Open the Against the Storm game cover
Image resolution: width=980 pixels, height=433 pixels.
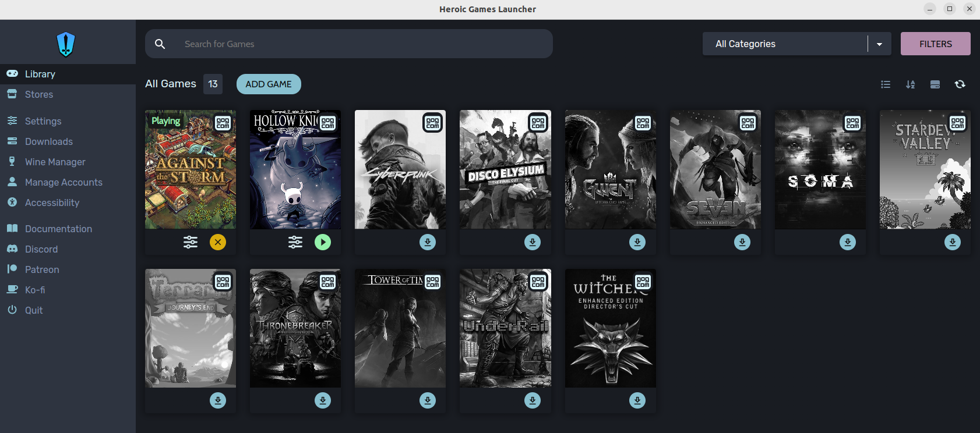[x=191, y=169]
